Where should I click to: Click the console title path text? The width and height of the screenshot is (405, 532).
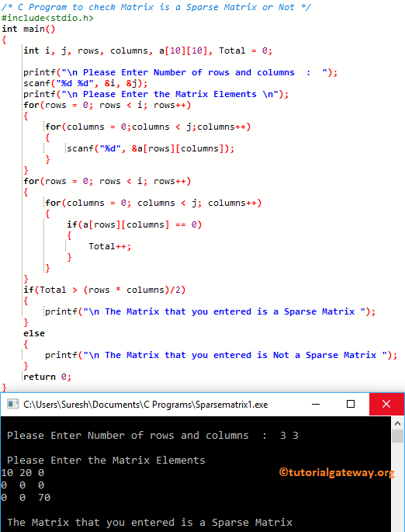coord(145,405)
